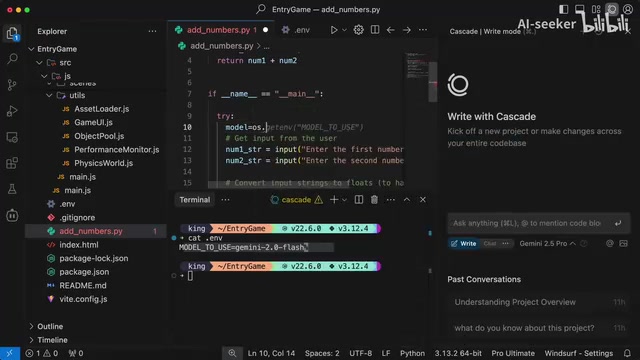Open the Search view in activity bar
Viewport: 640px width, 360px height.
click(12, 59)
